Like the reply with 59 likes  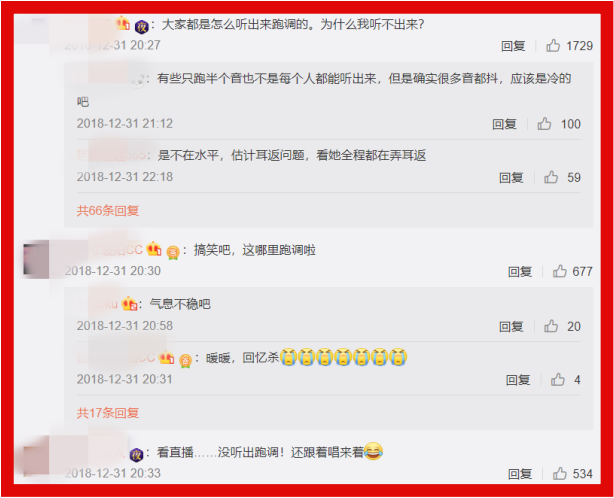click(x=551, y=177)
